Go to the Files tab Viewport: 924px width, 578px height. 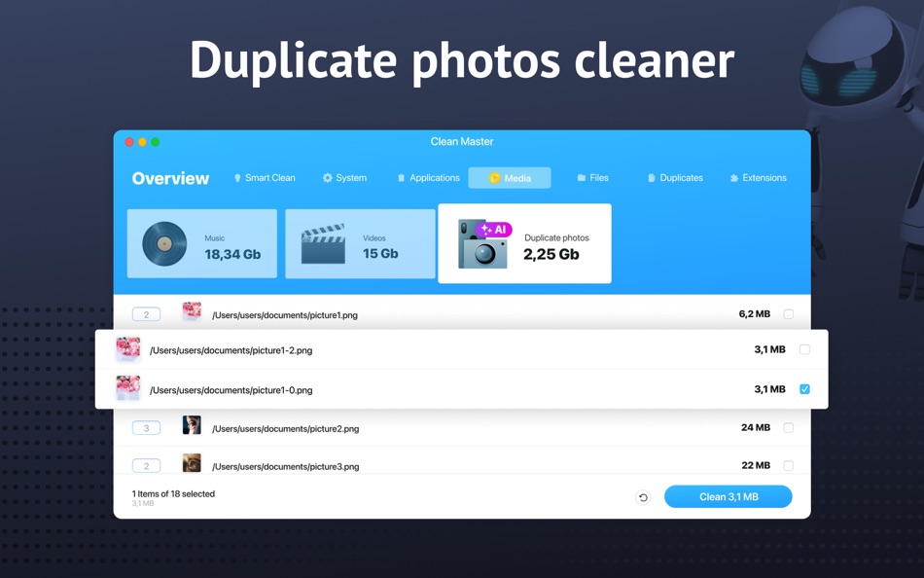[x=593, y=177]
